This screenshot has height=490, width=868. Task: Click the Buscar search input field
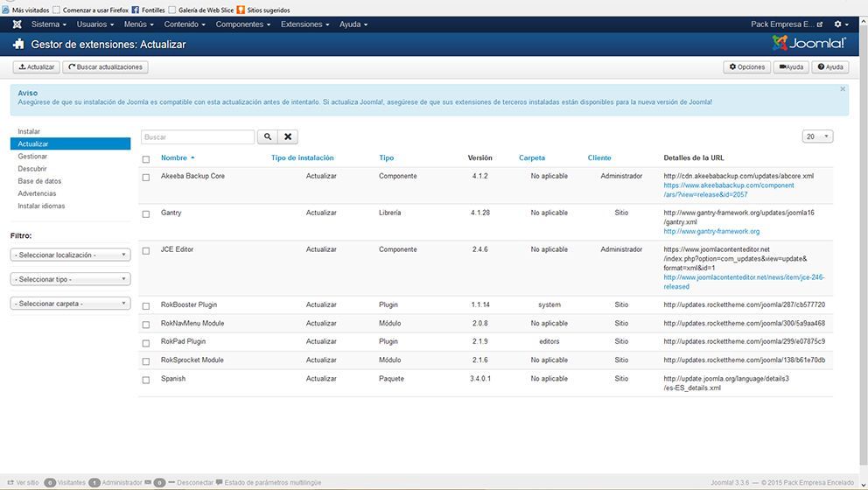tap(198, 136)
